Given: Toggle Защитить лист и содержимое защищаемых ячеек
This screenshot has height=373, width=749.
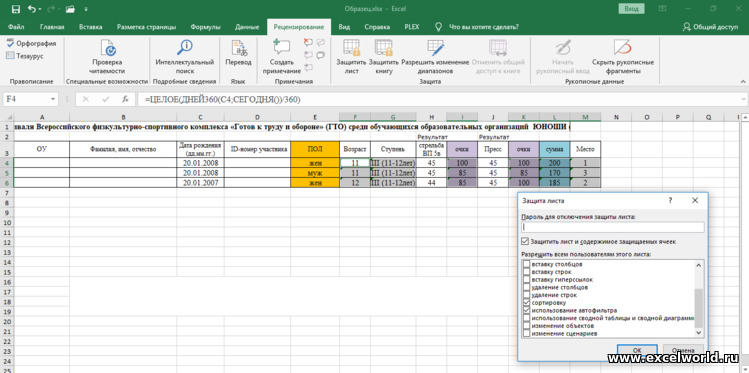Looking at the screenshot, I should [526, 241].
